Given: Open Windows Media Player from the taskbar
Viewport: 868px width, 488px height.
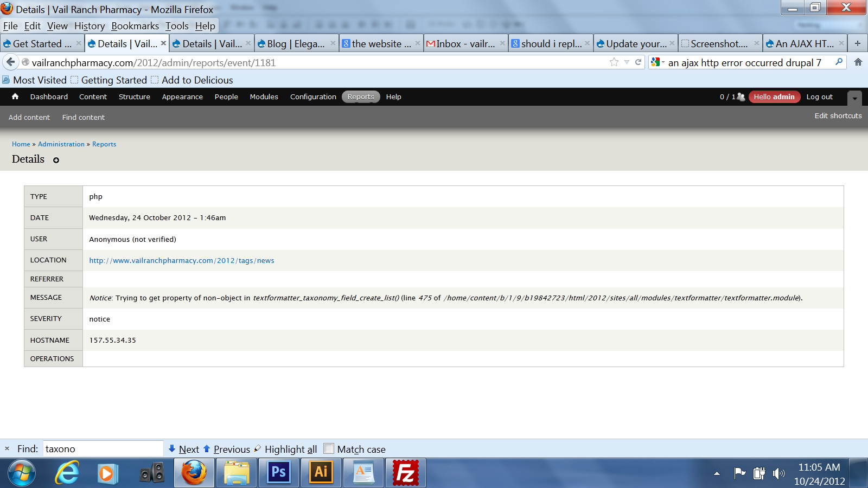Looking at the screenshot, I should (x=107, y=473).
